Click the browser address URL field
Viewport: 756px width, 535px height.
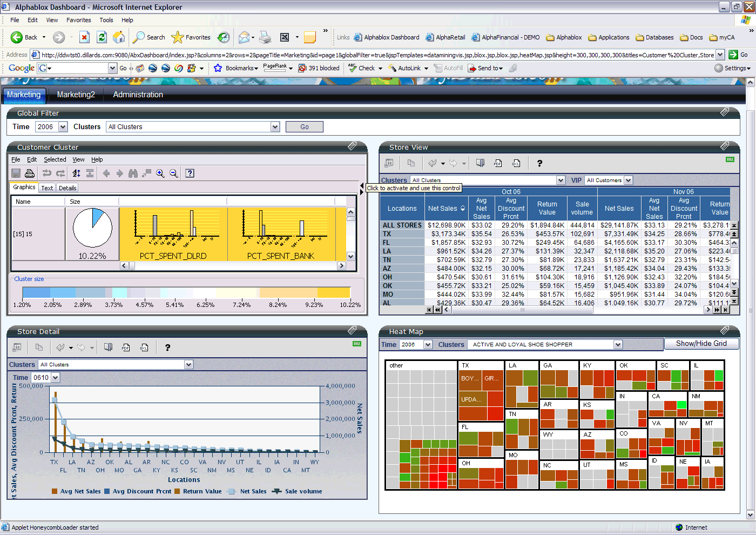click(x=378, y=55)
